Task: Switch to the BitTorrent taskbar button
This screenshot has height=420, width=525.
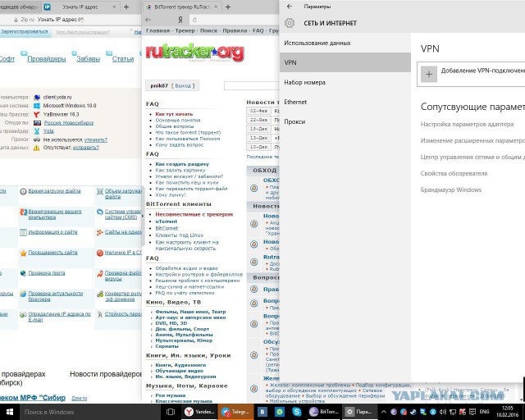Action: pyautogui.click(x=323, y=412)
